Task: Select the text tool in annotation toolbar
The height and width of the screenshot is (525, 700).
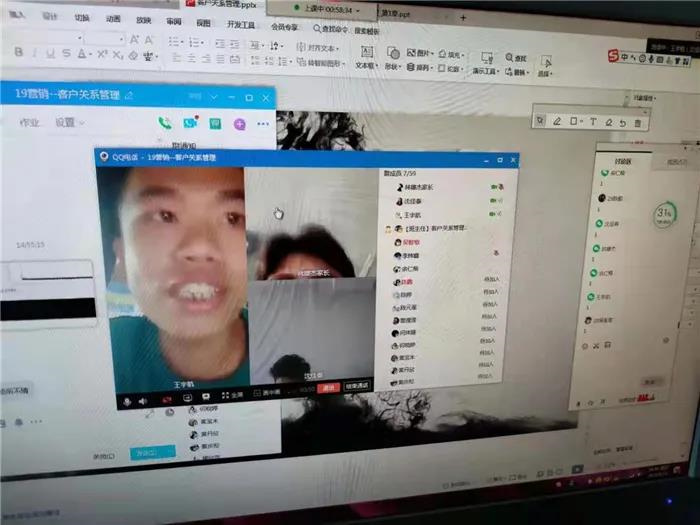Action: 592,121
